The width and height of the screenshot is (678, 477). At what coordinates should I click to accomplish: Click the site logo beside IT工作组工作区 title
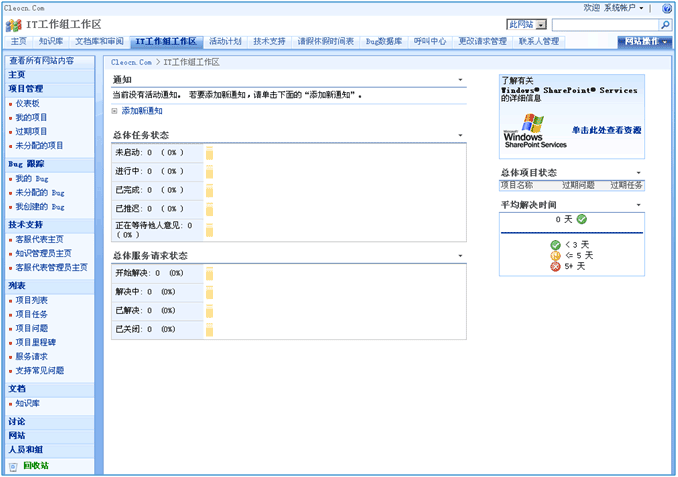15,24
